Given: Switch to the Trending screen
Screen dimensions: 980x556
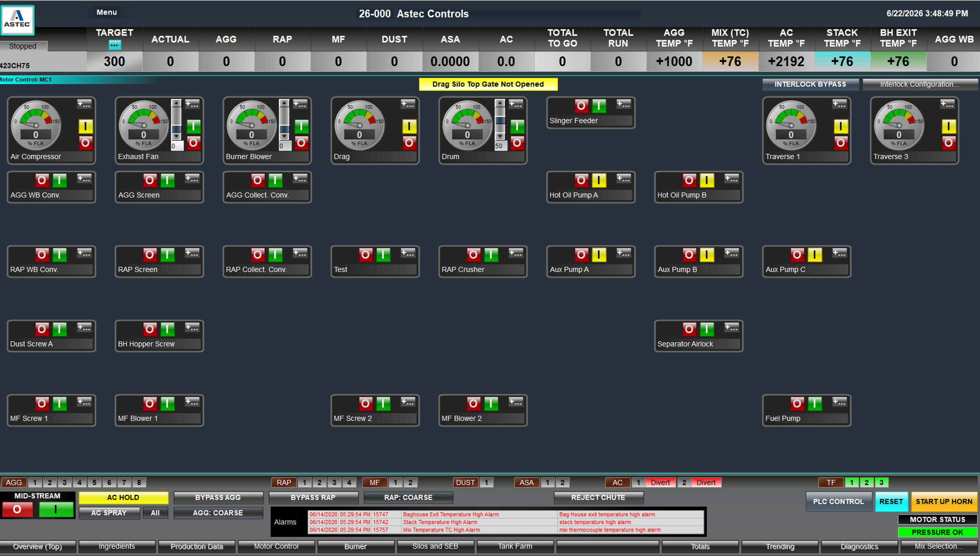Looking at the screenshot, I should (x=780, y=546).
